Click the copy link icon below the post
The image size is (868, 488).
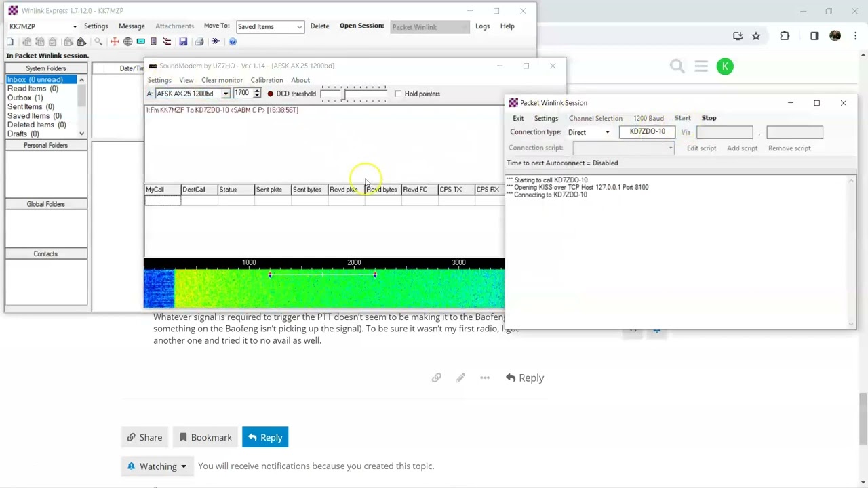pyautogui.click(x=436, y=378)
